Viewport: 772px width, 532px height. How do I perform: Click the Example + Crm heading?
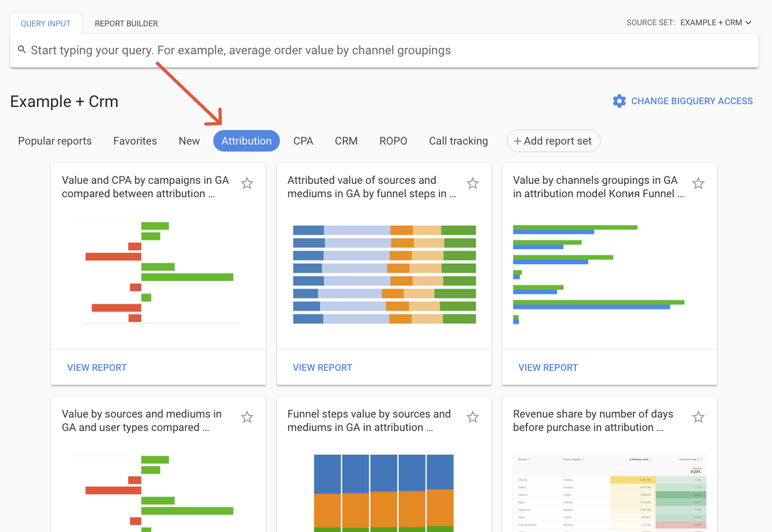tap(64, 102)
